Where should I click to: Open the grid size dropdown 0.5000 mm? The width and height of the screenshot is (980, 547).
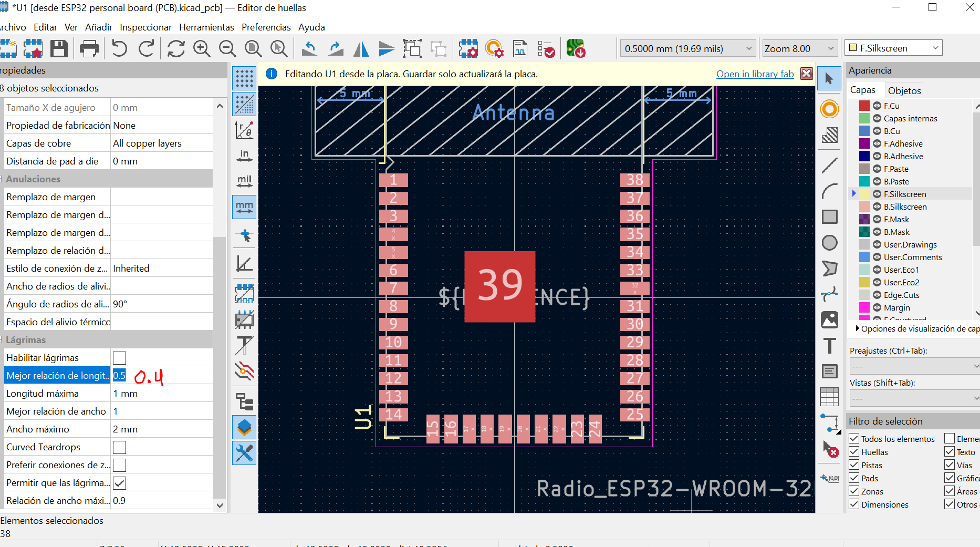click(x=688, y=48)
